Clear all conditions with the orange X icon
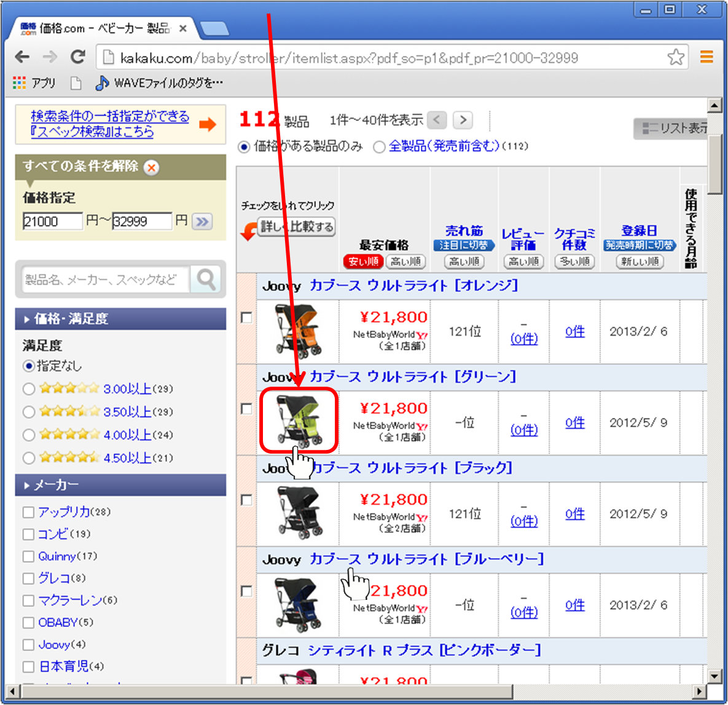The image size is (728, 705). point(151,167)
